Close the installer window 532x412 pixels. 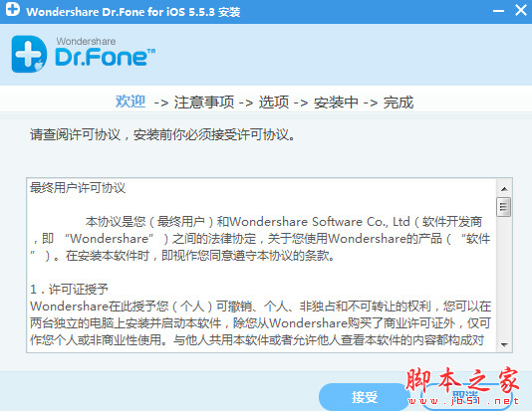[521, 10]
